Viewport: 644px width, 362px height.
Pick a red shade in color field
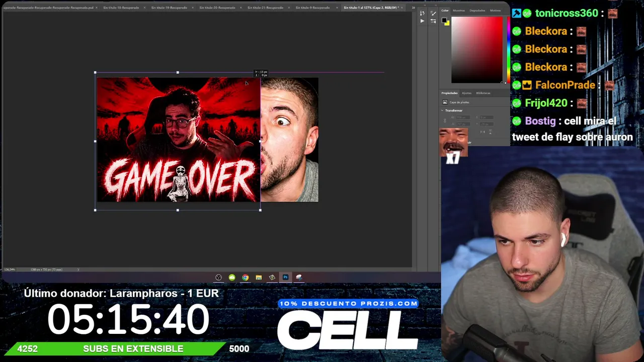pos(476,50)
